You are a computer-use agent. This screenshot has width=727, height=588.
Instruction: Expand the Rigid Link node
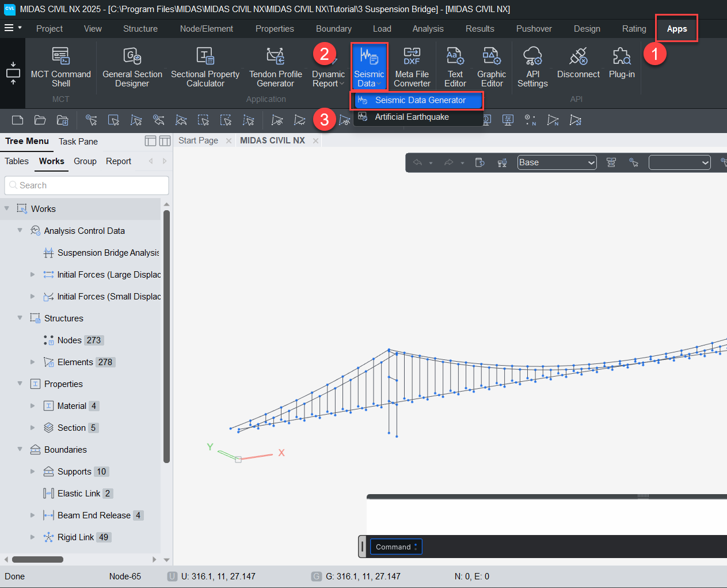33,537
